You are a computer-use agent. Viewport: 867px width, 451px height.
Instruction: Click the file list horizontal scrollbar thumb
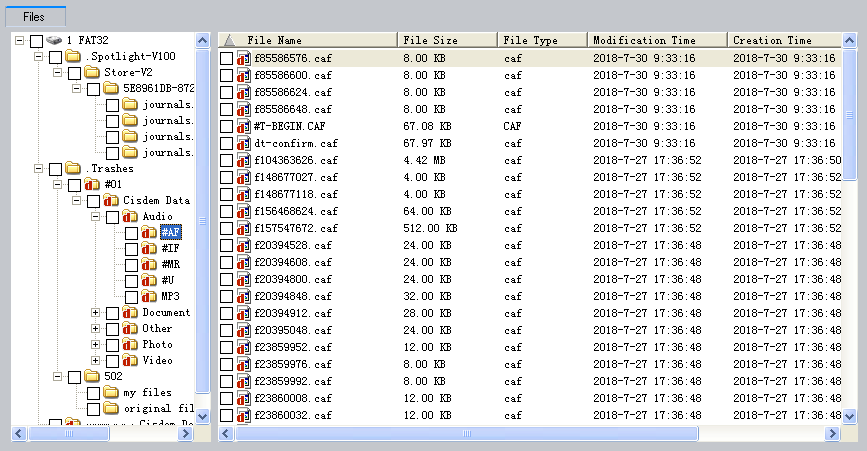pyautogui.click(x=467, y=434)
